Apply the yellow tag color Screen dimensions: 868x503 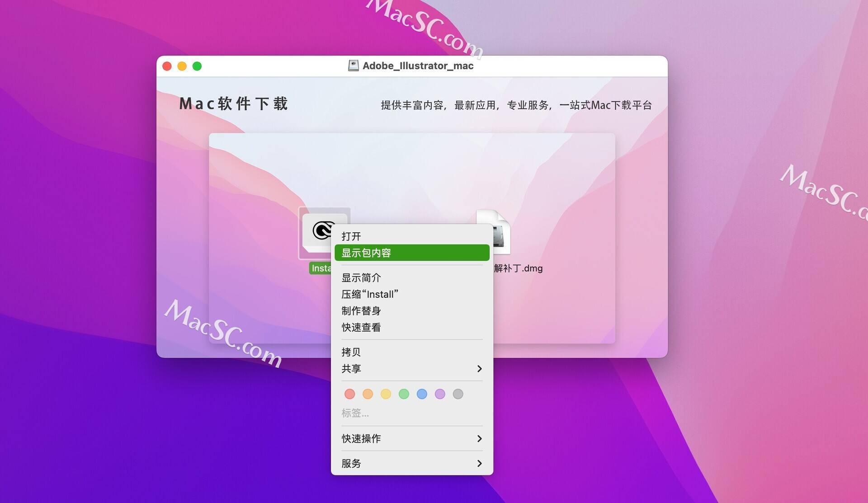(386, 394)
